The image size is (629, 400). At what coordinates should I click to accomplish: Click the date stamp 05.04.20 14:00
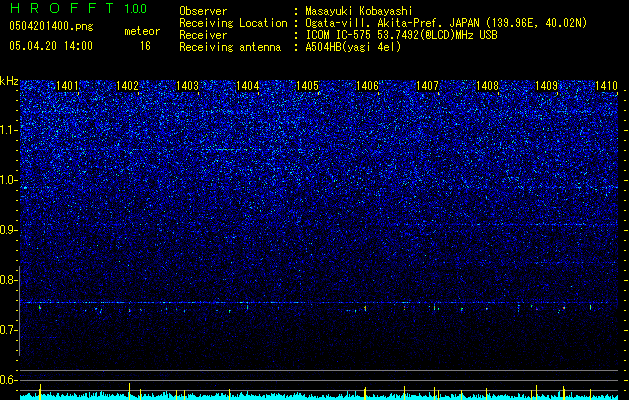[x=51, y=46]
